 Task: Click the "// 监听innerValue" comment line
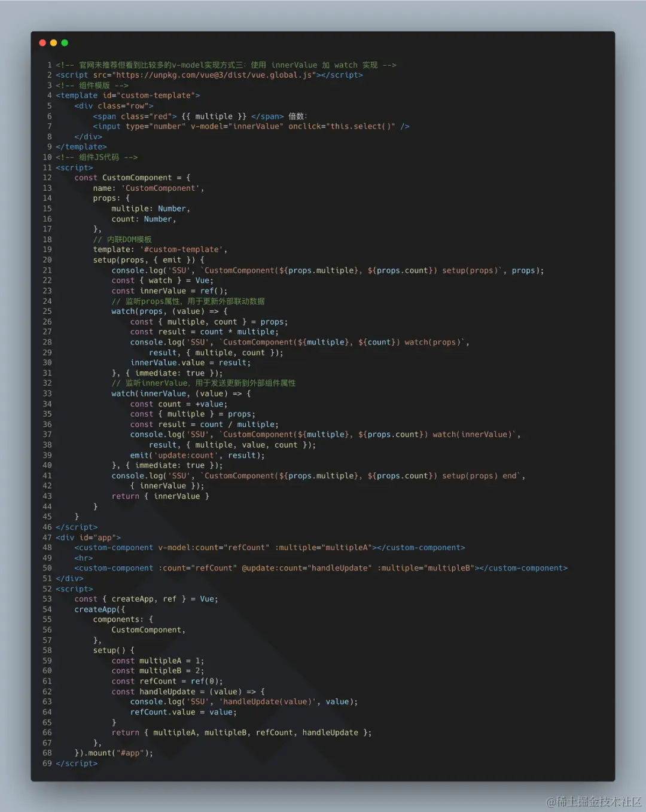click(x=204, y=383)
